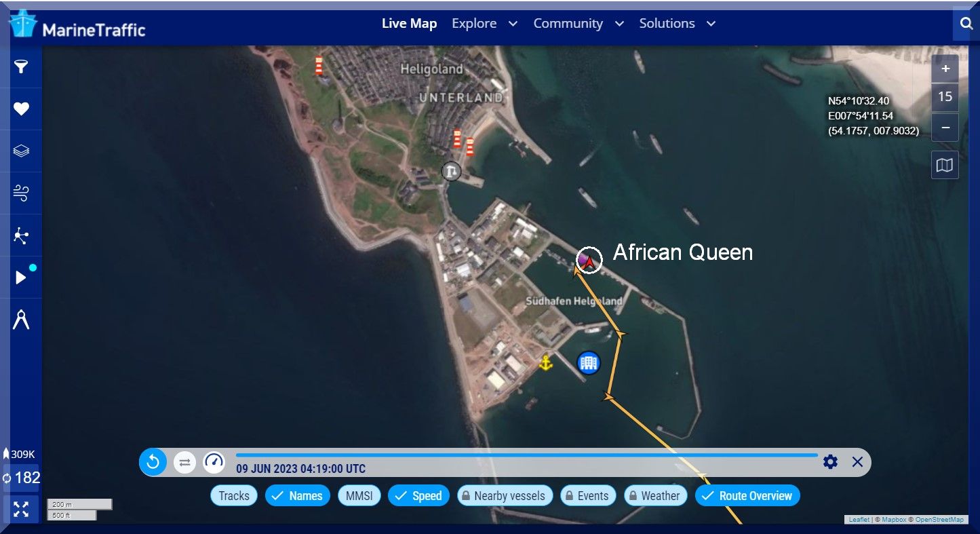Open the OpenStreetMap attribution link
This screenshot has height=534, width=980.
click(x=939, y=520)
